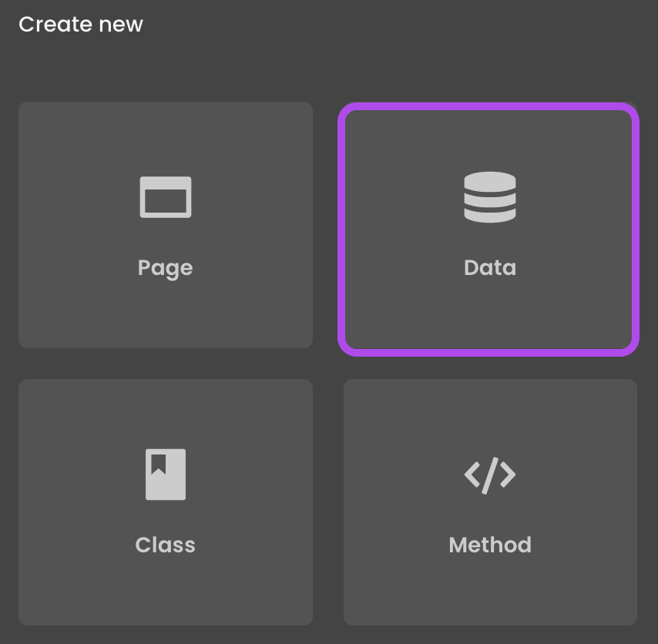Pick the stacked disks database icon
This screenshot has height=644, width=658.
[x=490, y=197]
